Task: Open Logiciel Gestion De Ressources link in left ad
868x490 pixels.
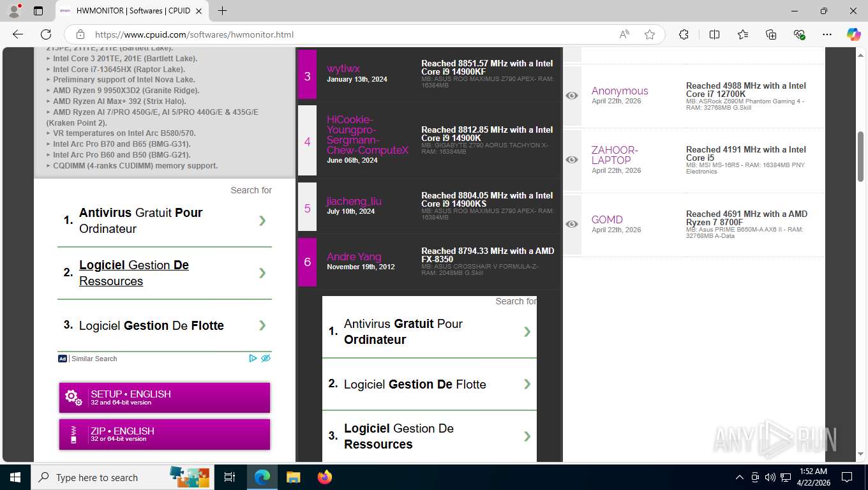Action: pos(134,273)
